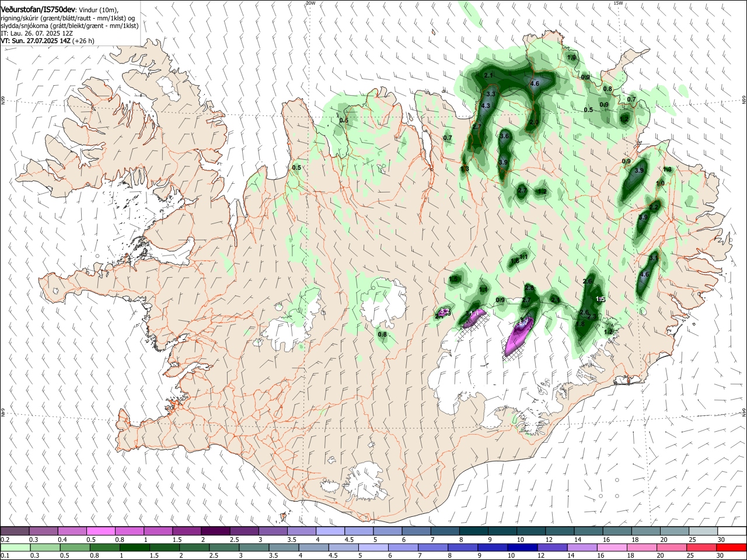This screenshot has width=747, height=560.
Task: Click the bright pink swatch between 0.5 and 0.8 in upper legend row
Action: (100, 531)
